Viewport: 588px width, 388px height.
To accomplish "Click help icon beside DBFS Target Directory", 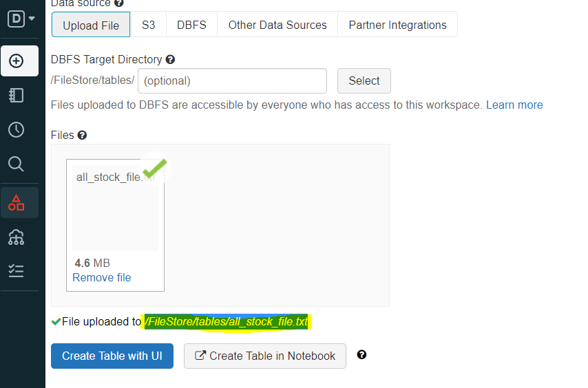I will pos(170,60).
